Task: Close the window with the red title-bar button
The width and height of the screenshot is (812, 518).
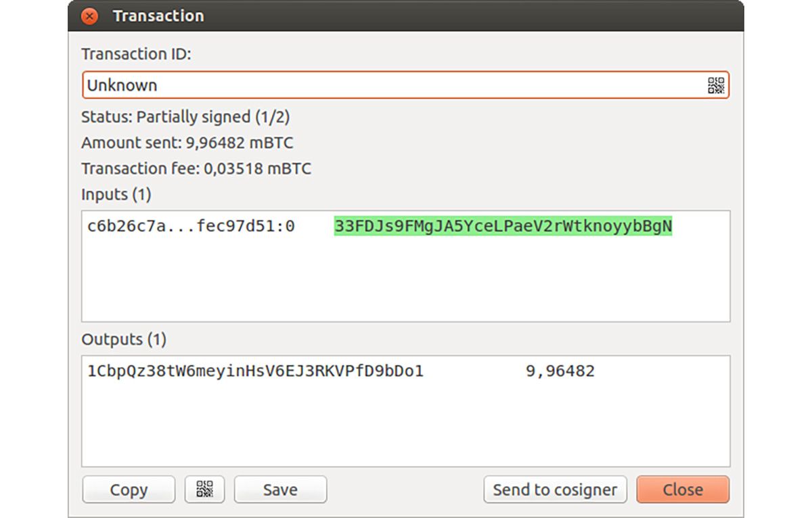Action: click(89, 16)
